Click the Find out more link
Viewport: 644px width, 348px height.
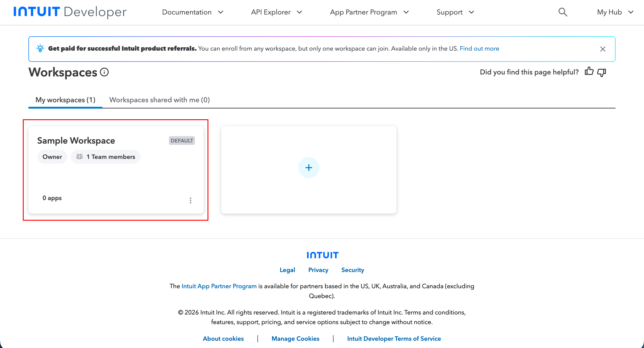(x=479, y=48)
